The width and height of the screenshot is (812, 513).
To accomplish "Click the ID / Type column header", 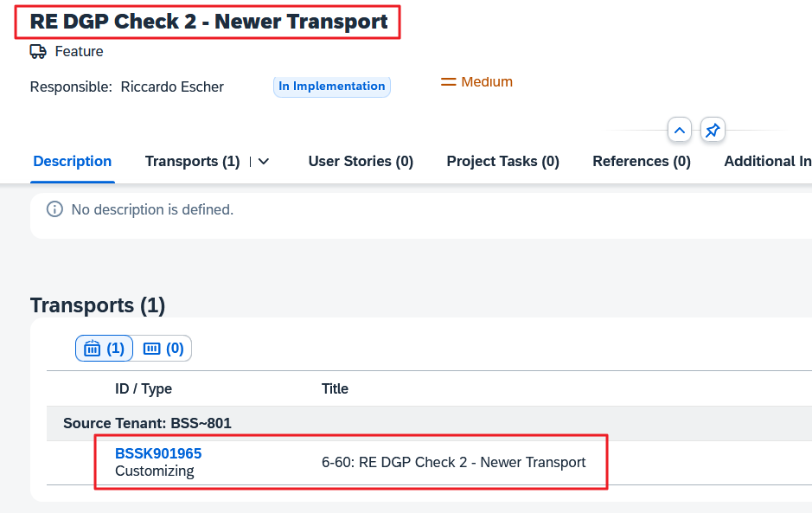I will (144, 389).
